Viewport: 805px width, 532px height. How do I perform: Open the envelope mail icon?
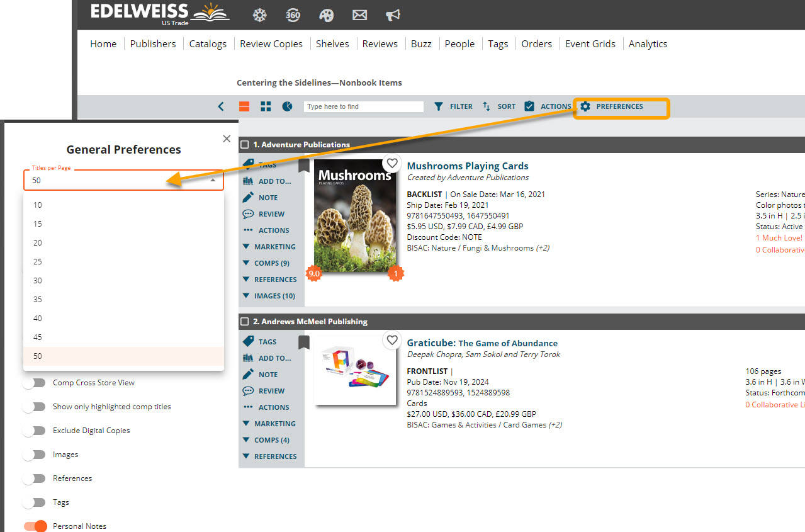point(359,15)
